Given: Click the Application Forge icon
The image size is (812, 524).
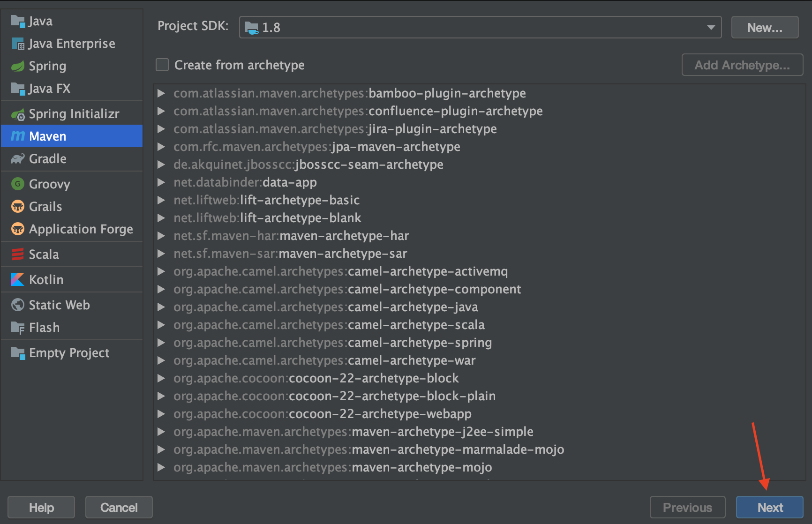Looking at the screenshot, I should [18, 229].
